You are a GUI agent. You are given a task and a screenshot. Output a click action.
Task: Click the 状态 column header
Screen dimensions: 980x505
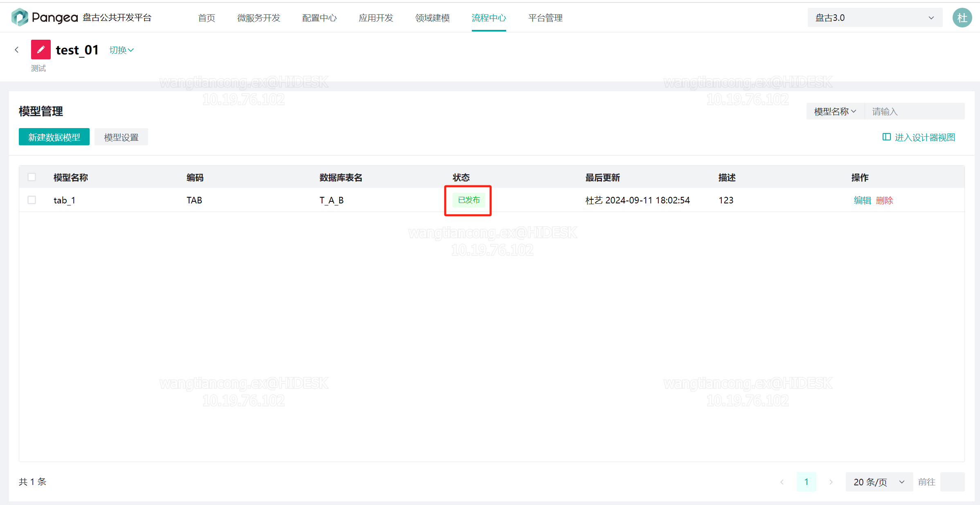[x=461, y=177]
